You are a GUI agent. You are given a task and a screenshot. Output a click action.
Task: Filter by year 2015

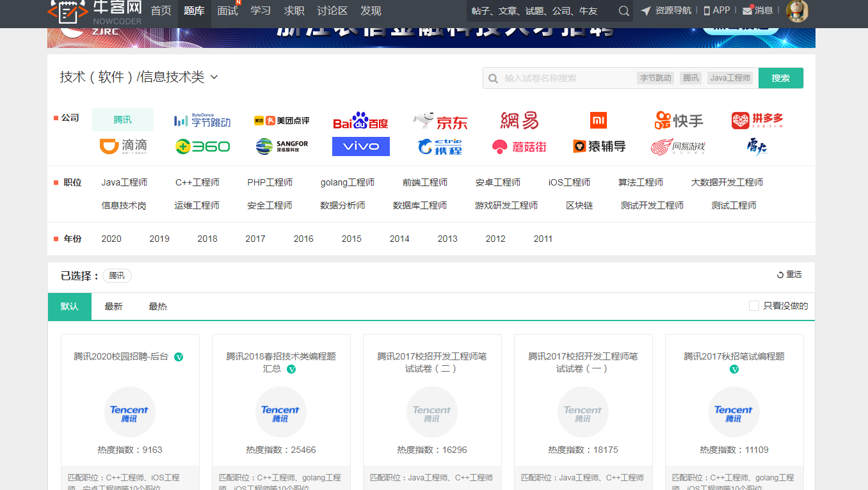(x=351, y=239)
